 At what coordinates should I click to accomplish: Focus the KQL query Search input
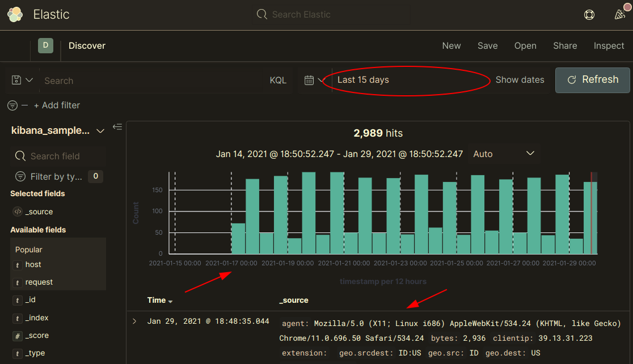[151, 81]
